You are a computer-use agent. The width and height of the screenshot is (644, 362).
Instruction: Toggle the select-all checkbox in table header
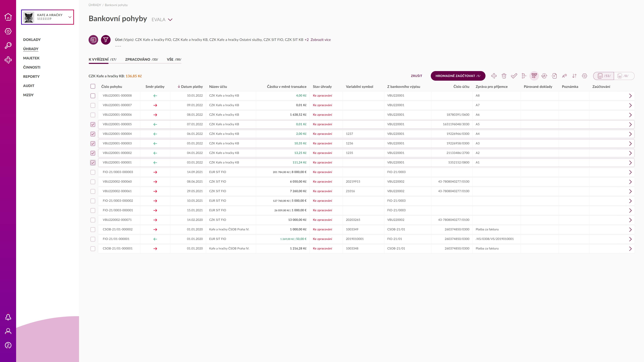pos(93,87)
